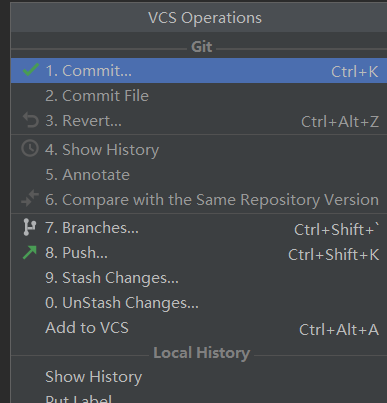Open Local History 'Show History'
Viewport: 387px width, 403px height.
coord(199,377)
